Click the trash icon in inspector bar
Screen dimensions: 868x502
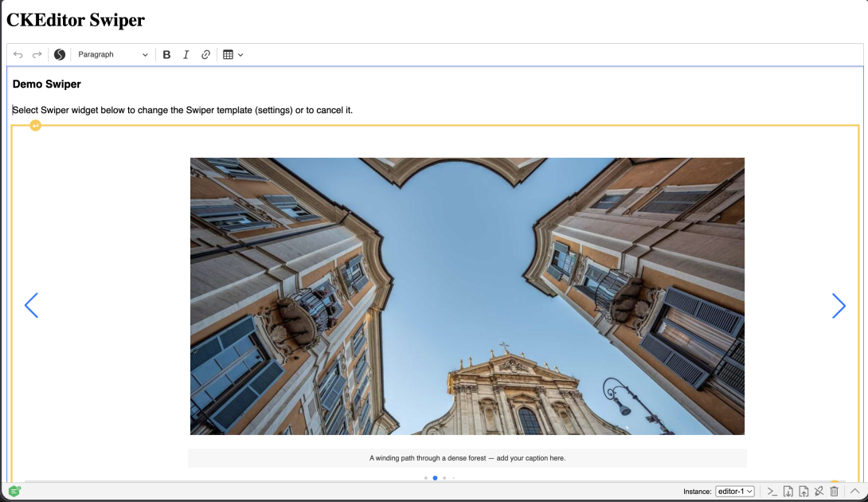(835, 492)
